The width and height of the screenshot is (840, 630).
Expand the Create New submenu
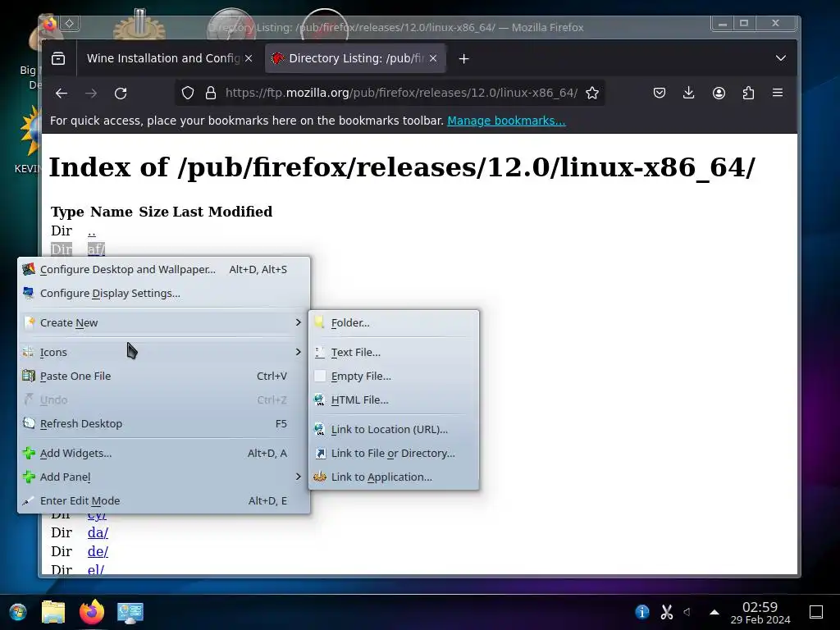(164, 322)
